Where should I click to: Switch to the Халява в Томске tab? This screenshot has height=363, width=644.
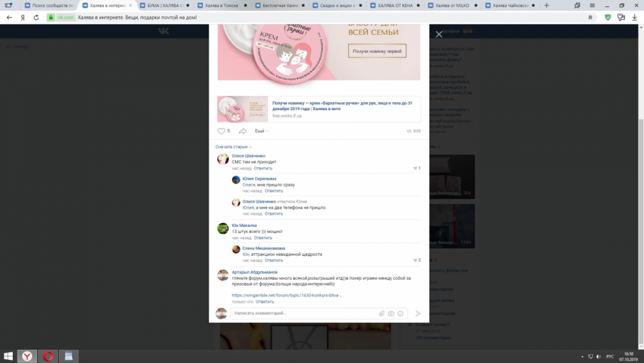click(222, 5)
